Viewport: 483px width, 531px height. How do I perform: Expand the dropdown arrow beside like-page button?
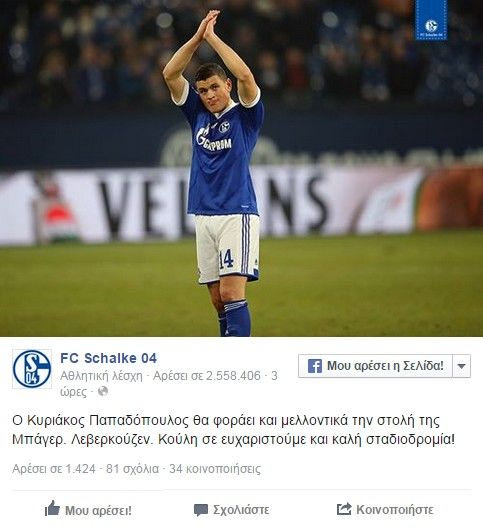[462, 366]
